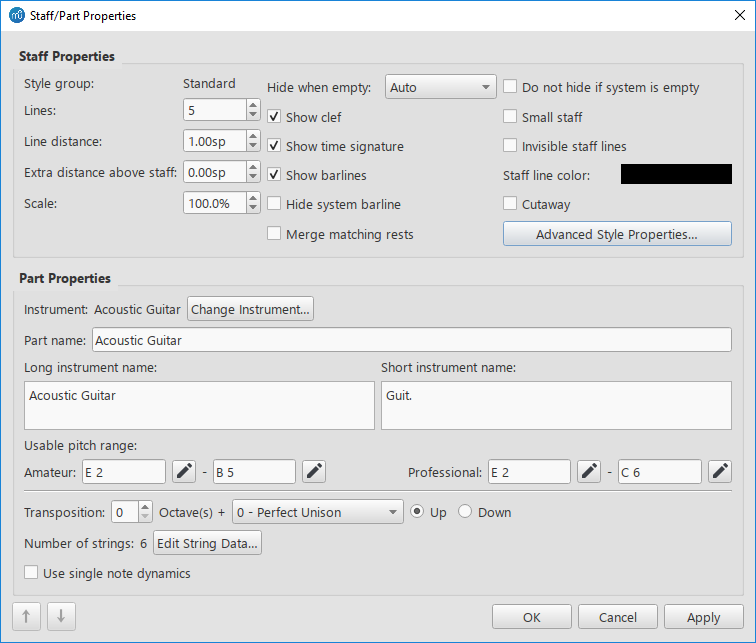Enable the Small staff option
Screen dimensions: 756x643
pyautogui.click(x=511, y=117)
